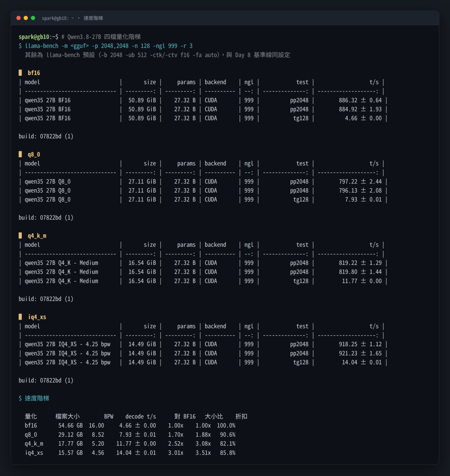The width and height of the screenshot is (450, 476).
Task: Click the comment '# Qwen3.8-27B 四檔量化階梯'
Action: click(x=101, y=37)
